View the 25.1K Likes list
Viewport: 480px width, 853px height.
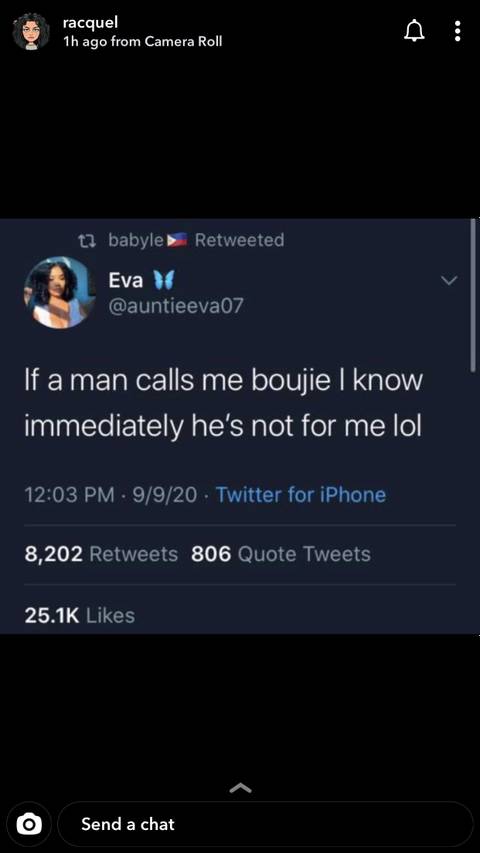pos(79,615)
